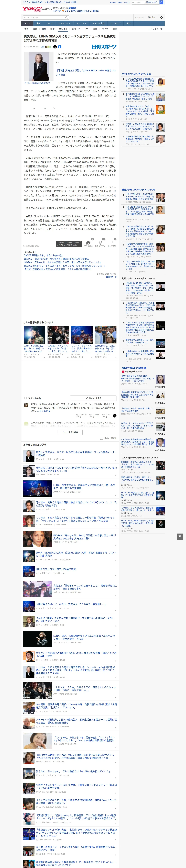This screenshot has height=868, width=186.
Task: Play the 2:01 TBS LUNA SEA video
Action: (x=160, y=287)
